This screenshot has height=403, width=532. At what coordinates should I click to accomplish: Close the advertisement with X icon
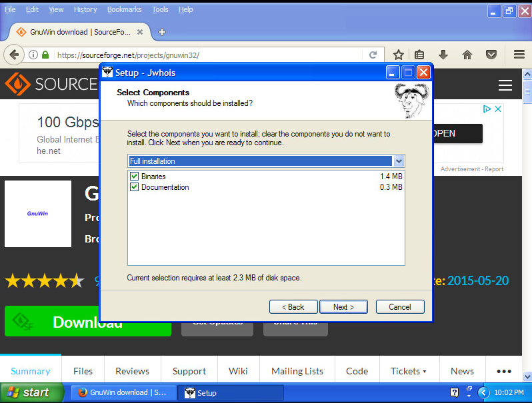click(x=498, y=109)
